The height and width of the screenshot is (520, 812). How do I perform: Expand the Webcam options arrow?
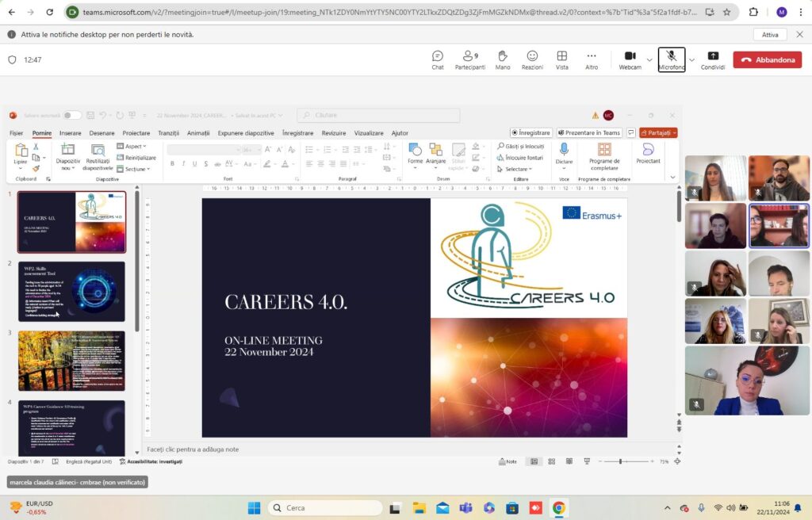[649, 60]
